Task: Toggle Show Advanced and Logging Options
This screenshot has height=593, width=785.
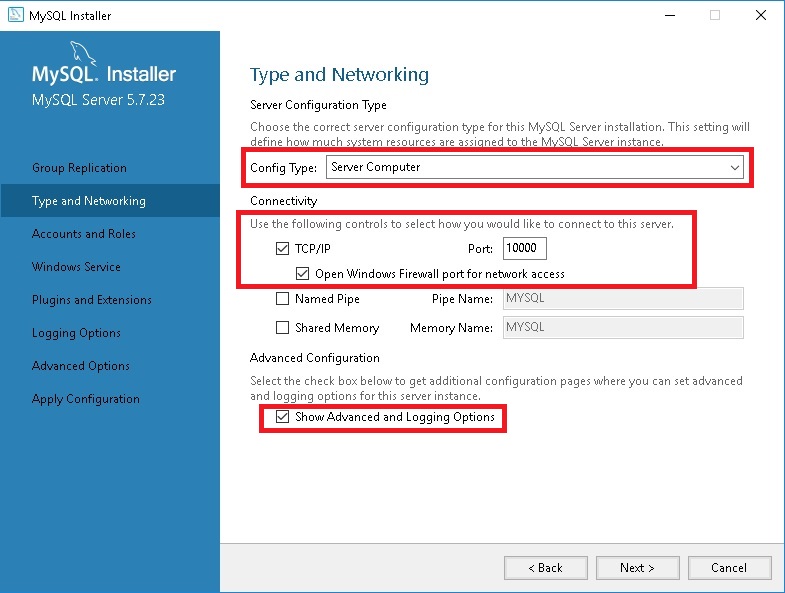Action: (x=282, y=417)
